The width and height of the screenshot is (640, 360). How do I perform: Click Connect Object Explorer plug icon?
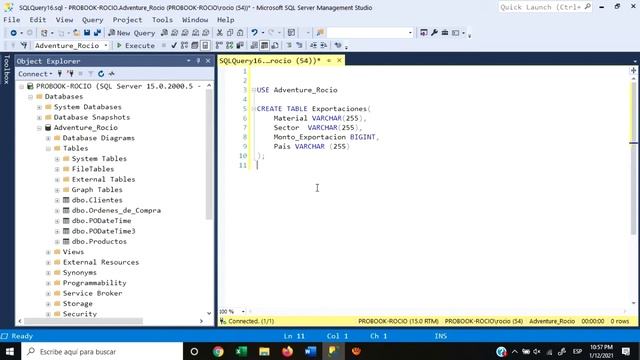coord(60,74)
